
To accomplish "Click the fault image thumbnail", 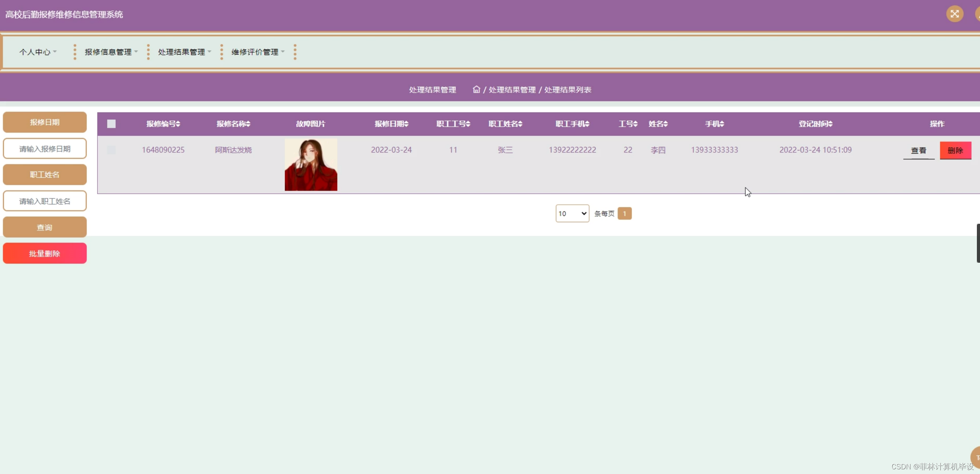I will click(311, 164).
